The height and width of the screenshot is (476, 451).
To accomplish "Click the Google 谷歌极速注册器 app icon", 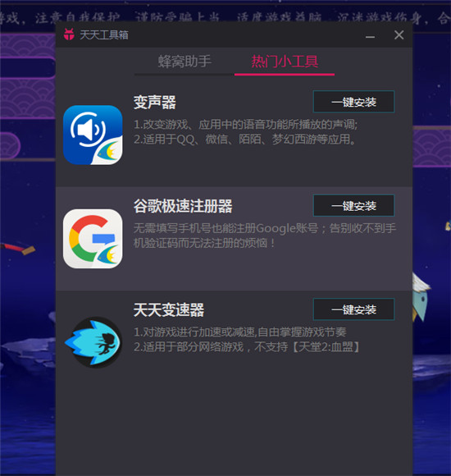I will [93, 239].
